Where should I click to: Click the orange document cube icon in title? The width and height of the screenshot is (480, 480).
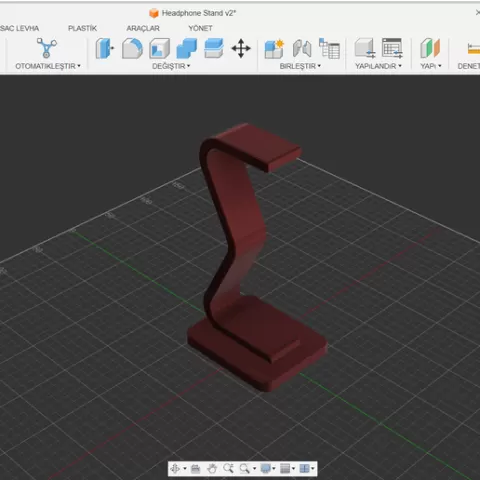pos(154,13)
